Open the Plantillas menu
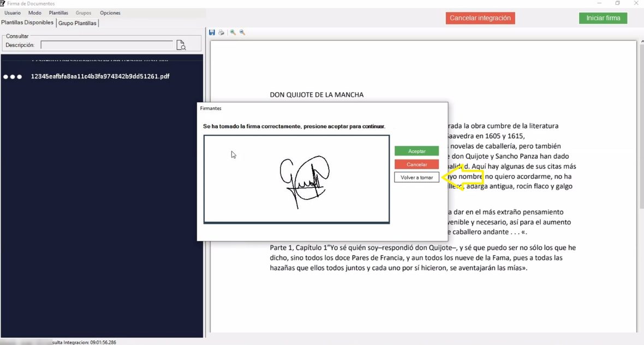644x345 pixels. (58, 13)
